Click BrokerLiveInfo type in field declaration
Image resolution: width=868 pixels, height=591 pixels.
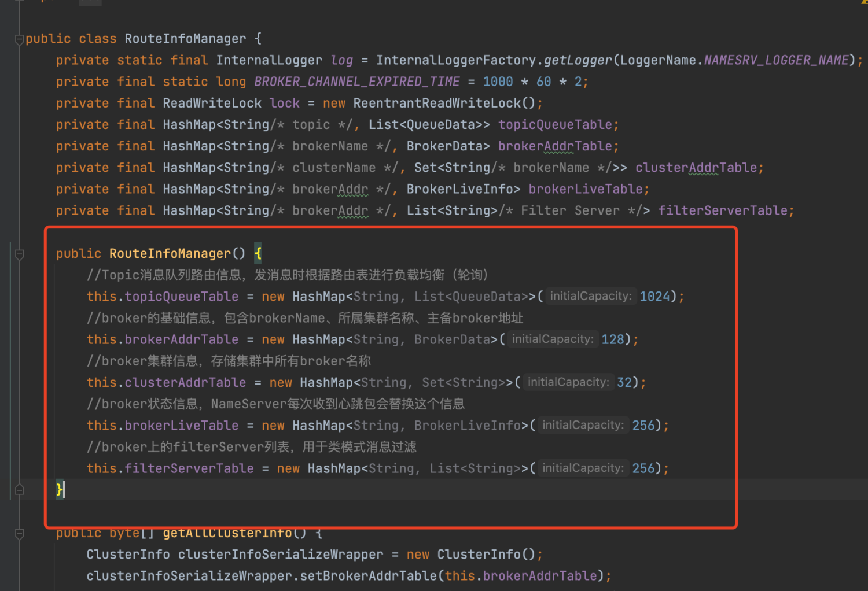click(459, 189)
